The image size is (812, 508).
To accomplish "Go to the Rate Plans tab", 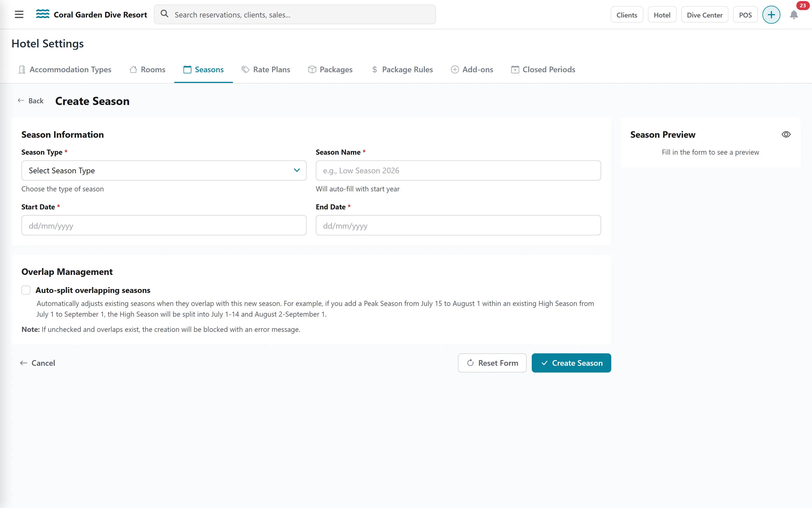I will point(266,69).
